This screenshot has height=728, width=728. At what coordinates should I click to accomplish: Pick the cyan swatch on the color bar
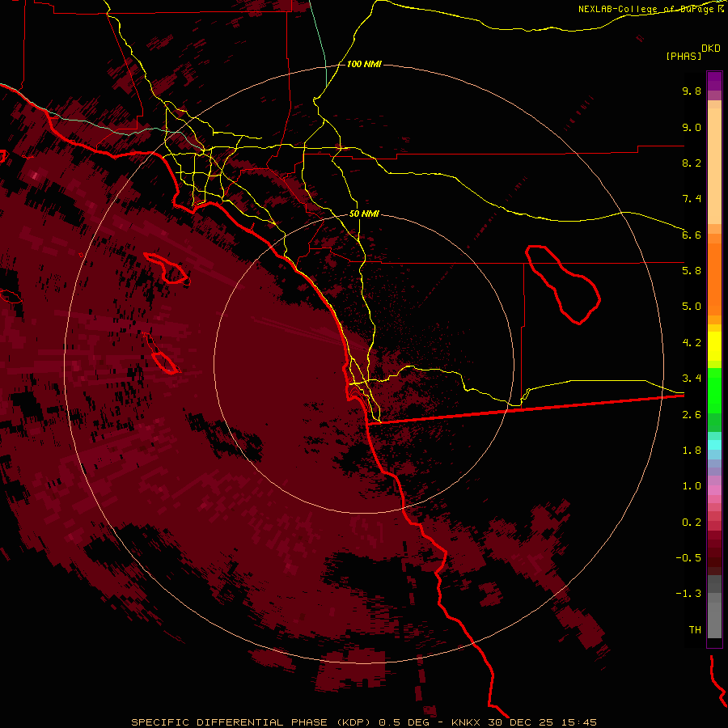[714, 445]
